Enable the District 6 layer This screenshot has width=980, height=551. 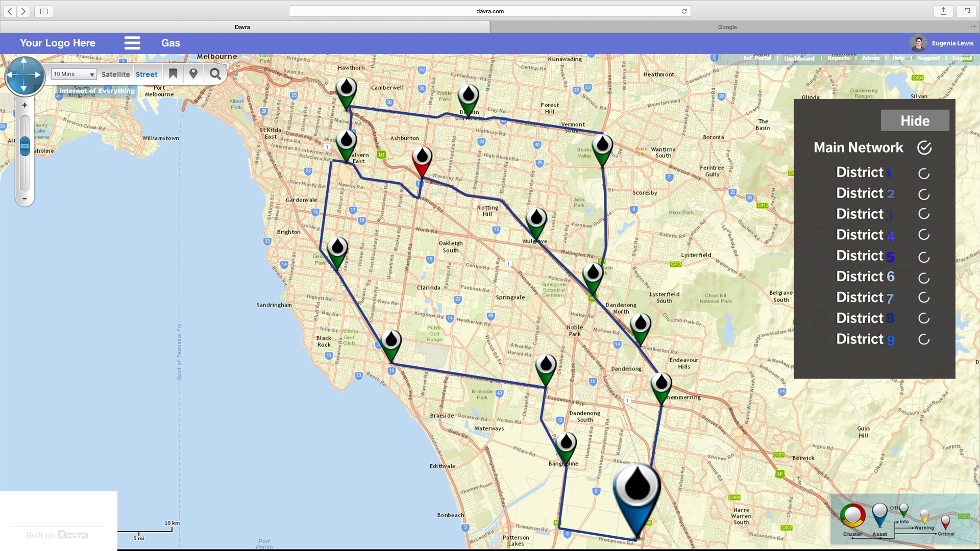click(x=924, y=278)
